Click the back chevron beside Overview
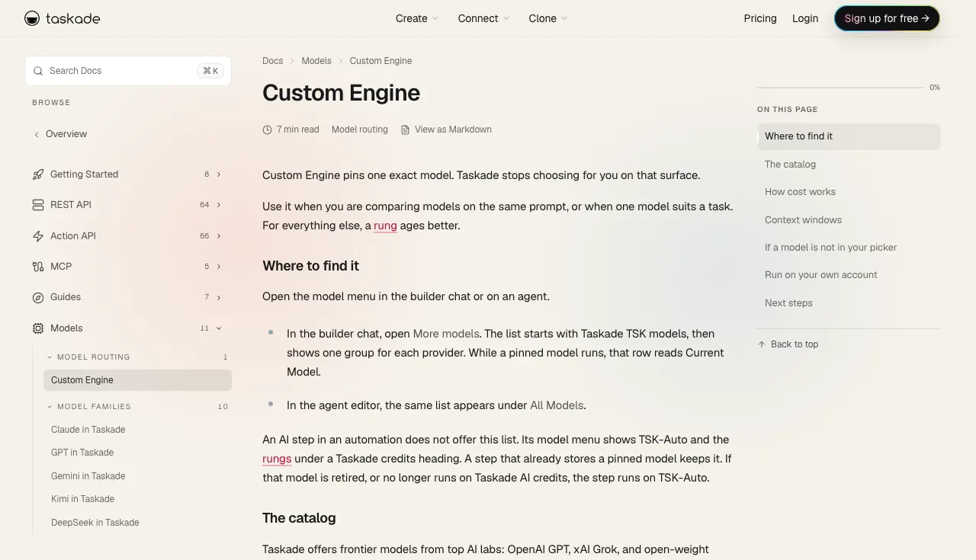This screenshot has height=560, width=976. (36, 135)
